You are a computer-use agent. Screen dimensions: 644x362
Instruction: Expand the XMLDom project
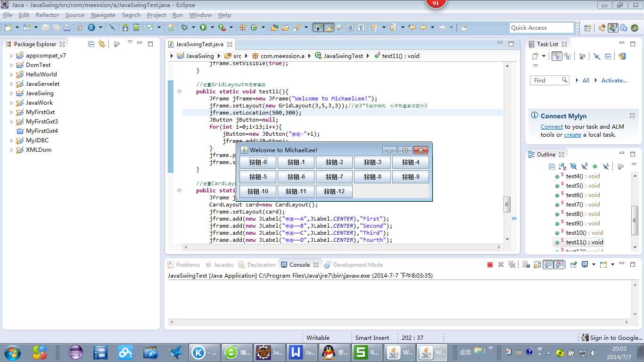pos(12,150)
